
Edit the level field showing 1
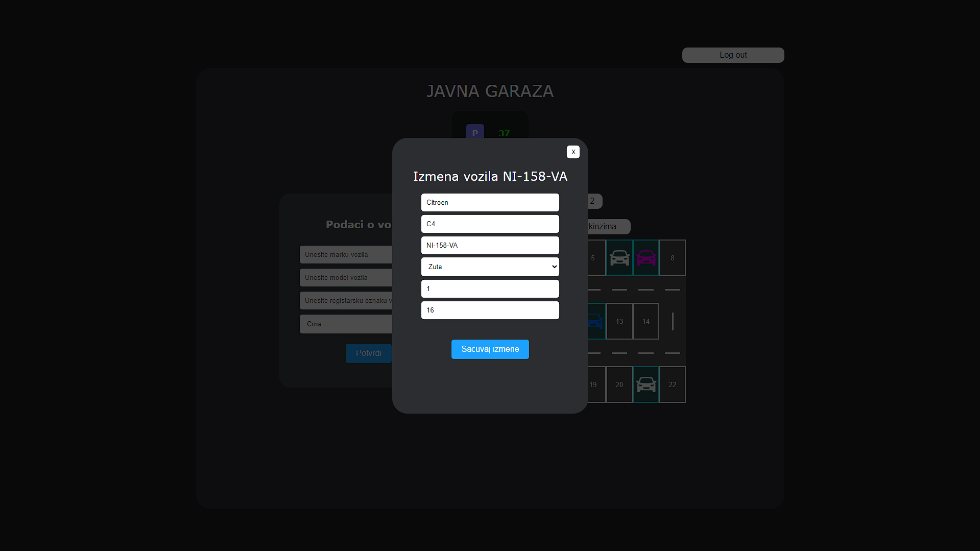[490, 289]
